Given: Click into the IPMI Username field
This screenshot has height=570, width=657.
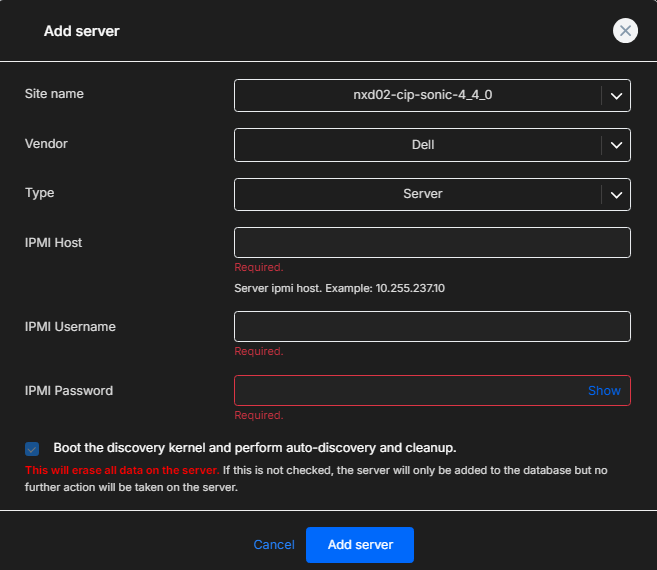Looking at the screenshot, I should [x=432, y=327].
